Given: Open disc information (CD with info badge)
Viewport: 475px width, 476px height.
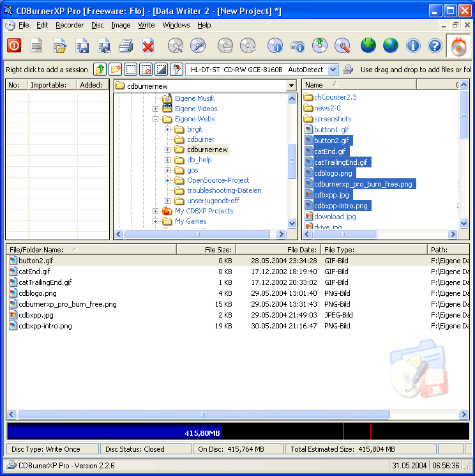Looking at the screenshot, I should (x=275, y=46).
